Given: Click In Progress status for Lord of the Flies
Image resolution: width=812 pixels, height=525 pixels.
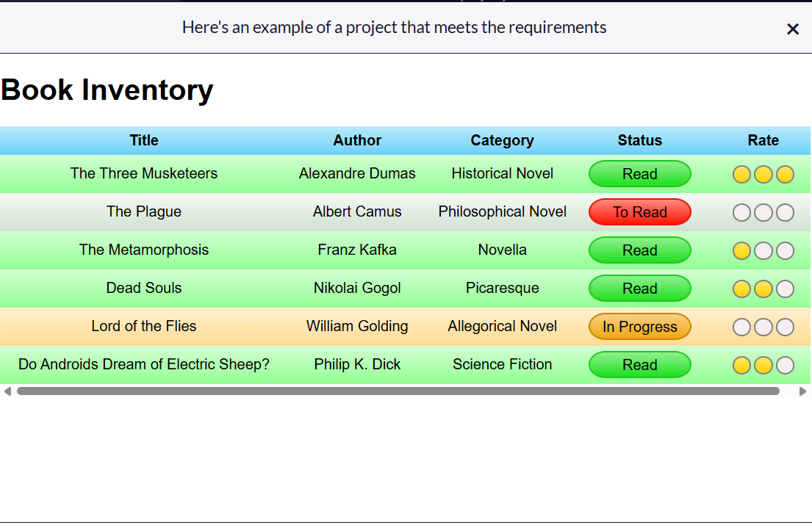Looking at the screenshot, I should [639, 327].
